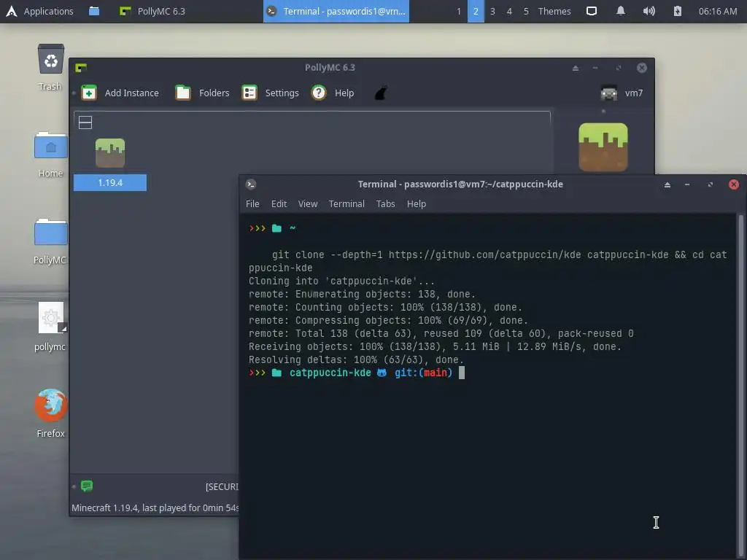The image size is (747, 560).
Task: Open the terminal Tabs menu
Action: 385,204
